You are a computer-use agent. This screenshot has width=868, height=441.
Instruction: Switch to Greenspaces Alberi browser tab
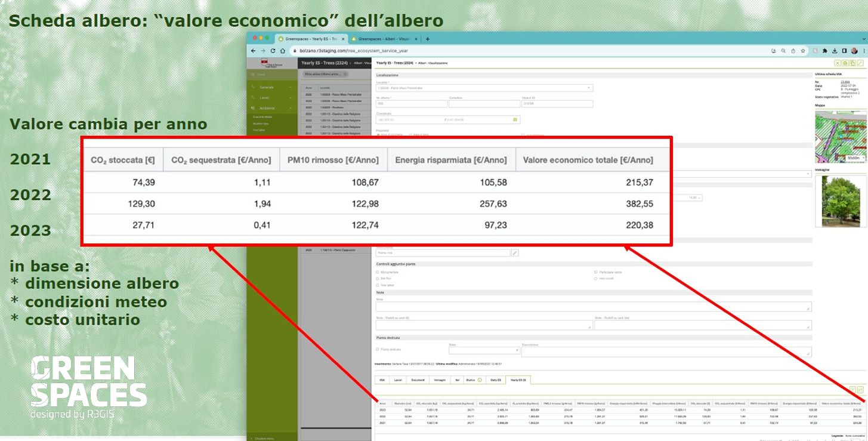pos(382,39)
